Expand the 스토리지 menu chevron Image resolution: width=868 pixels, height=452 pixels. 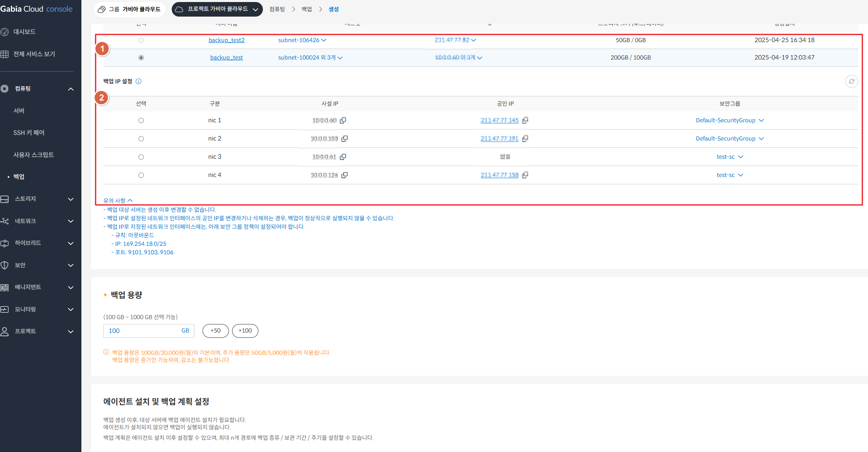coord(71,199)
